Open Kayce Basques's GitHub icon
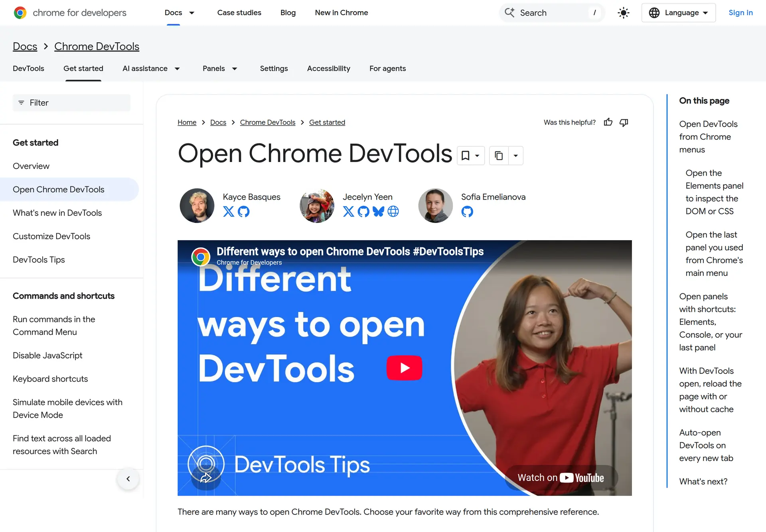766x532 pixels. click(244, 212)
